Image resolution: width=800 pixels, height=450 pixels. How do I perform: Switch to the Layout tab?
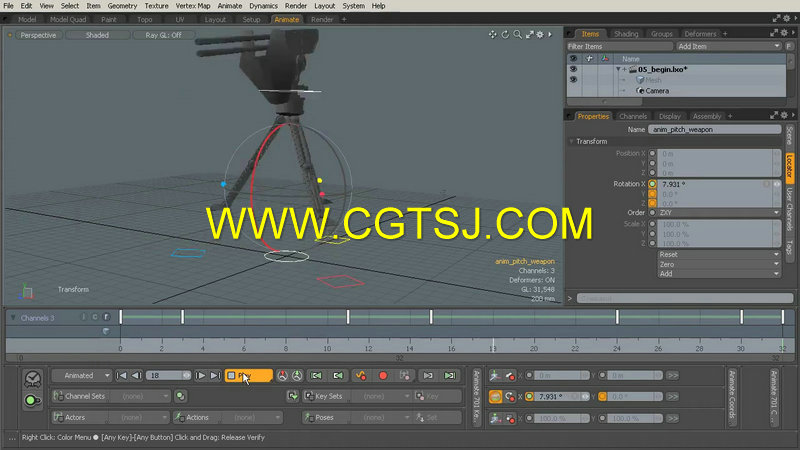215,19
